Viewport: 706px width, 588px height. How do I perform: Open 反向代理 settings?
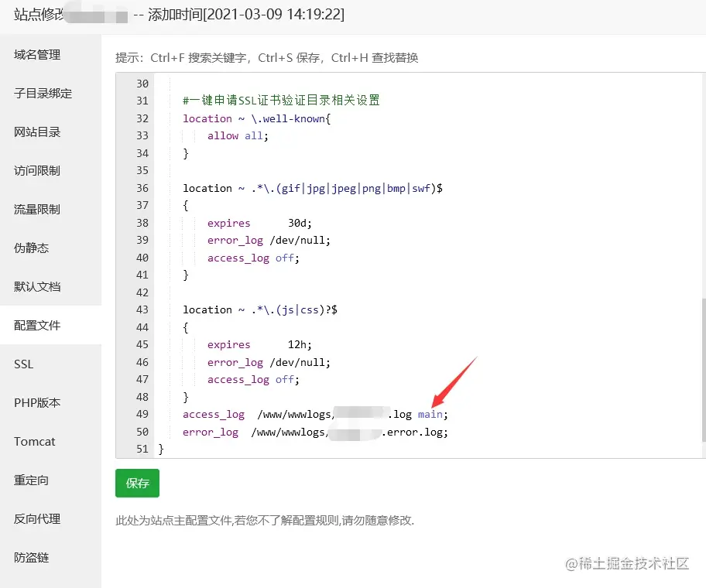(37, 519)
